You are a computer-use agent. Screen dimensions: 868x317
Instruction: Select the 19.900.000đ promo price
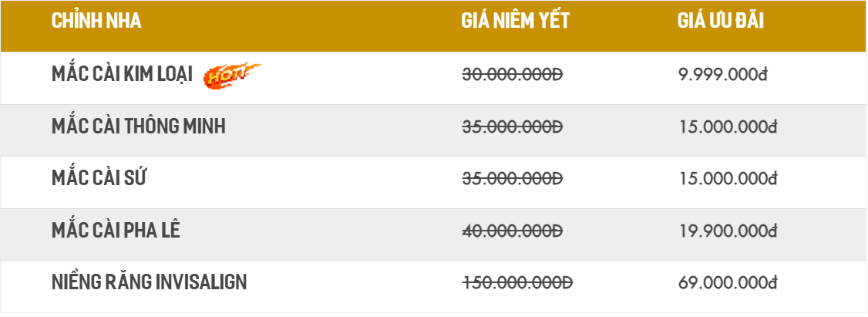click(x=728, y=231)
